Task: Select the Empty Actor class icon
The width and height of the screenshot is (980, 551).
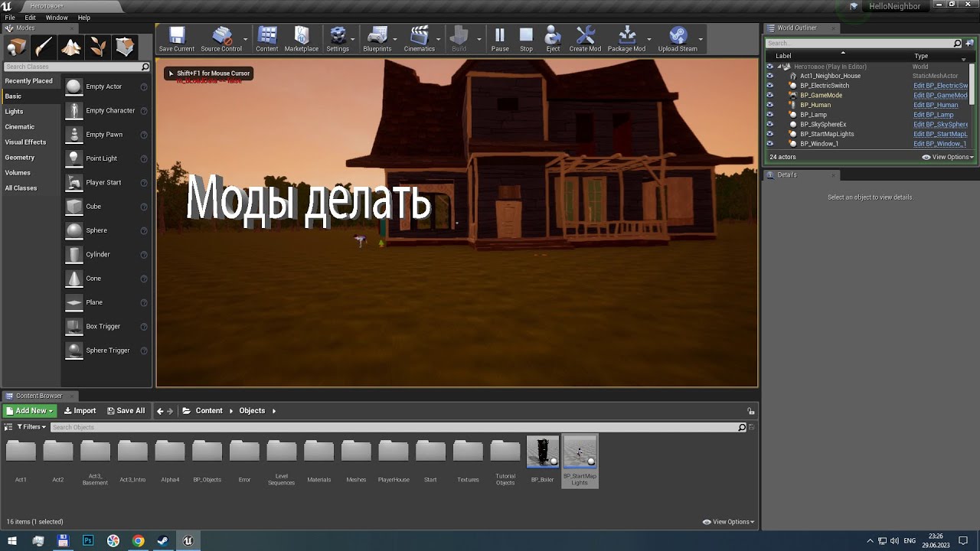Action: 73,86
